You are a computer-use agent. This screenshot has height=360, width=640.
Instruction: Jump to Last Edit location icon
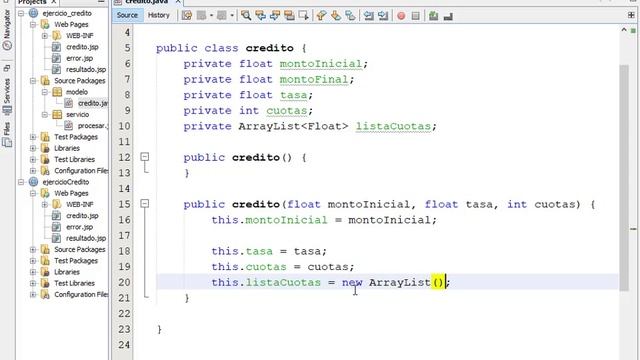click(x=187, y=16)
